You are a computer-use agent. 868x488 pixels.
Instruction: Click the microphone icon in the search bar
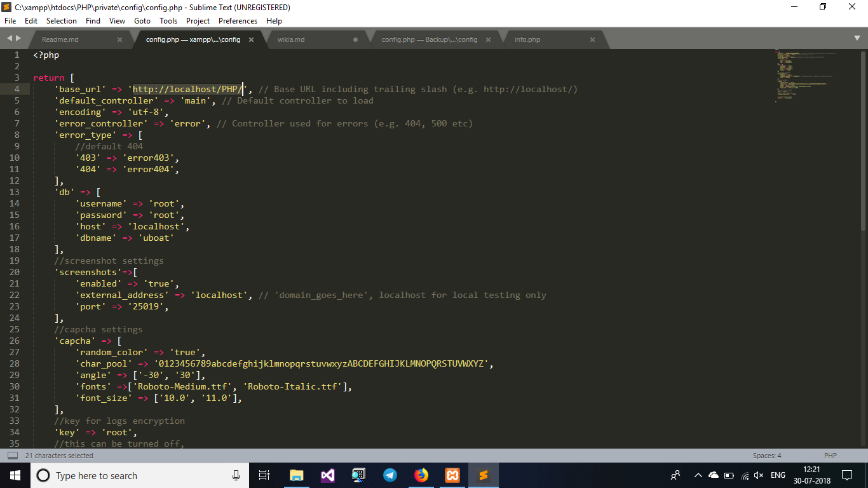(x=236, y=475)
